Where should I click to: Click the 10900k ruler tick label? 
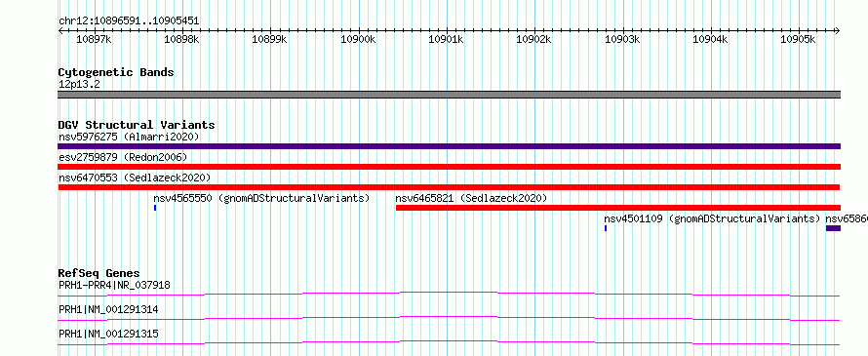(358, 39)
